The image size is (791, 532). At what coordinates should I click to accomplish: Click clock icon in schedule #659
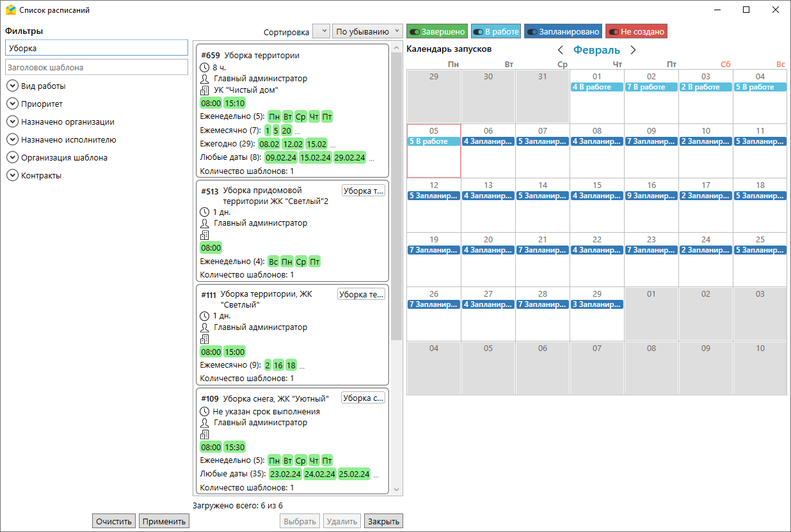(x=205, y=67)
